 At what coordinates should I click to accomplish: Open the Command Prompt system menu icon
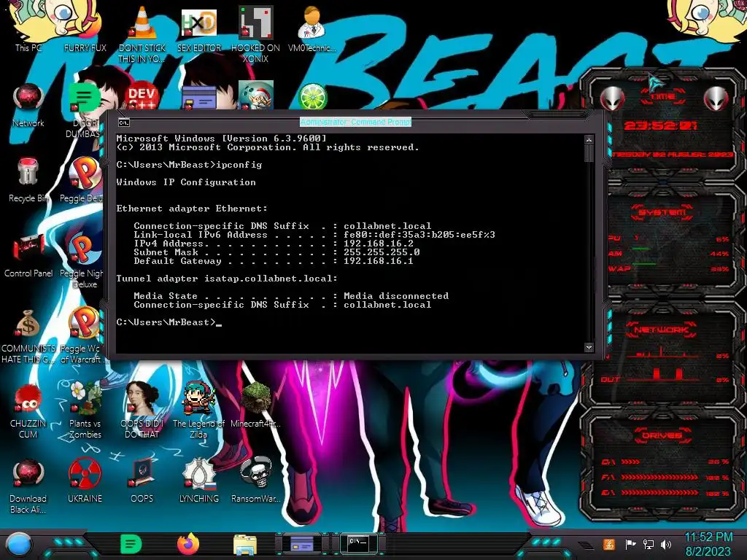coord(124,122)
